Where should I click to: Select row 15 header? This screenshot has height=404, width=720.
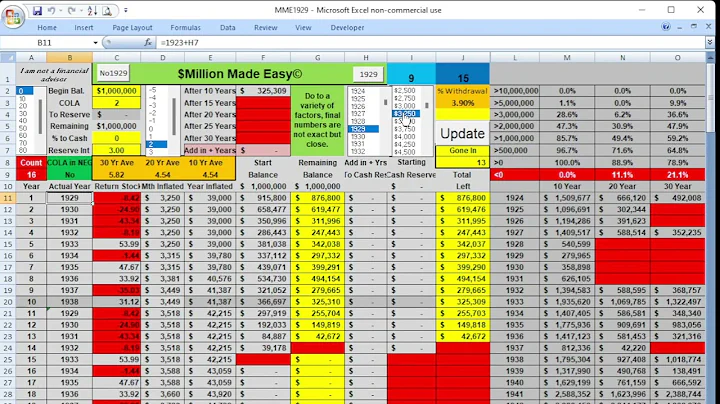8,244
